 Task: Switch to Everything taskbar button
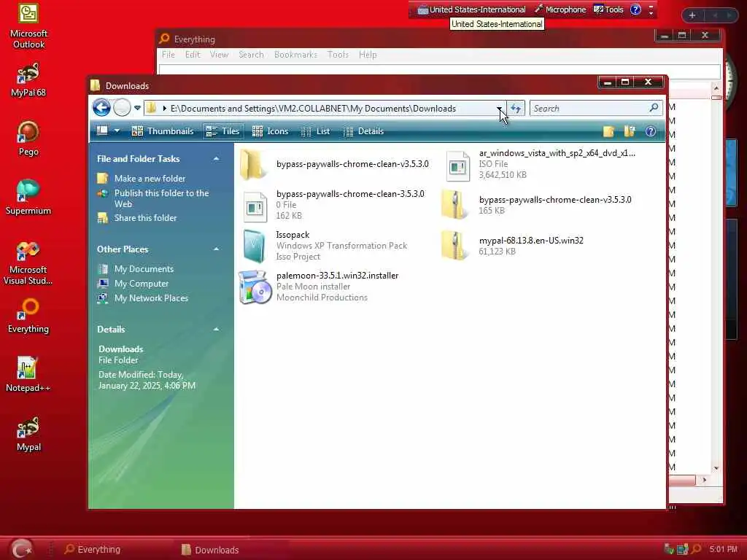93,549
